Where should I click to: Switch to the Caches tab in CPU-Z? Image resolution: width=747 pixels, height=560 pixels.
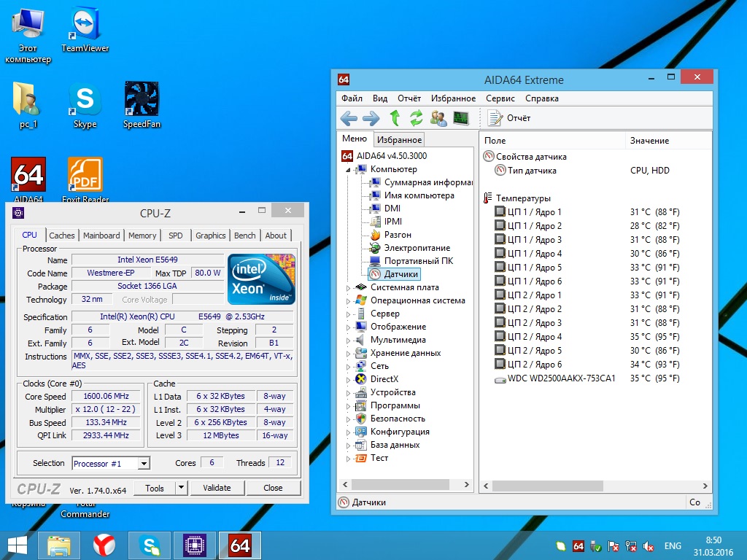tap(62, 236)
